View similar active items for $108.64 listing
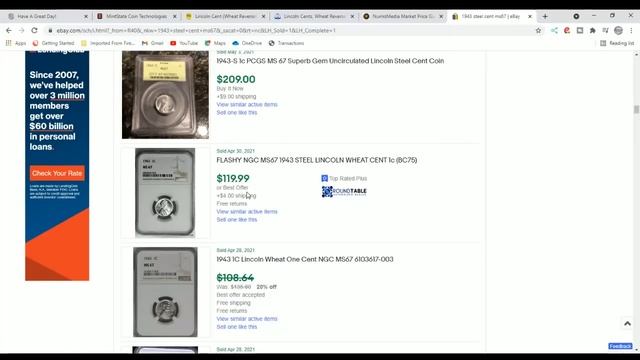 [x=247, y=319]
